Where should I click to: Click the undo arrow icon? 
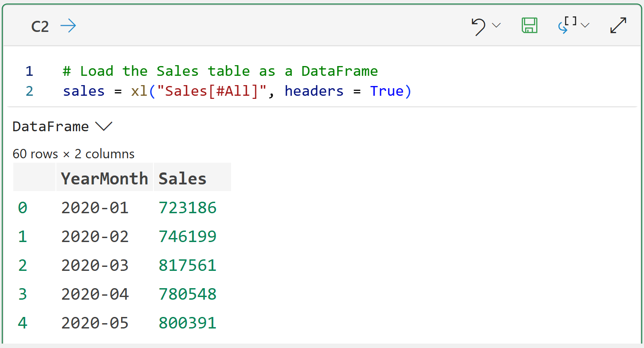(478, 27)
